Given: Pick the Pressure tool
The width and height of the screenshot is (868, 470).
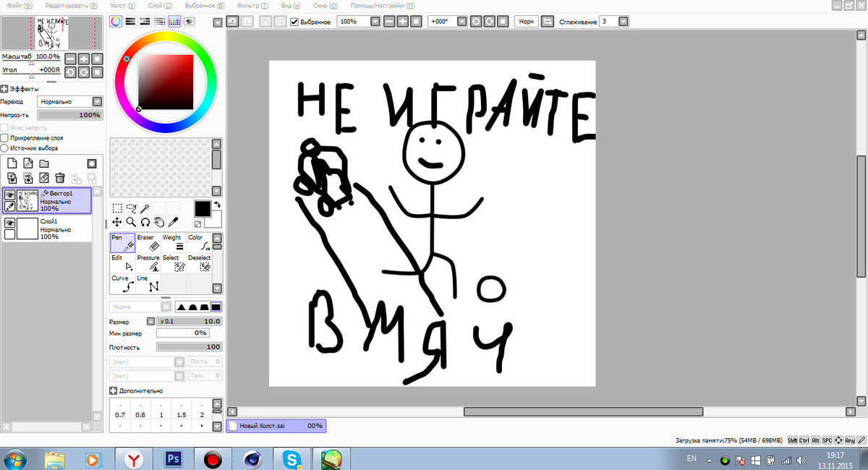Looking at the screenshot, I should coord(149,262).
